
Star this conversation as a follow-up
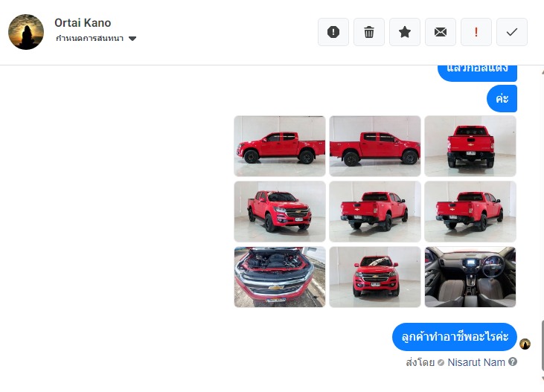pyautogui.click(x=405, y=32)
